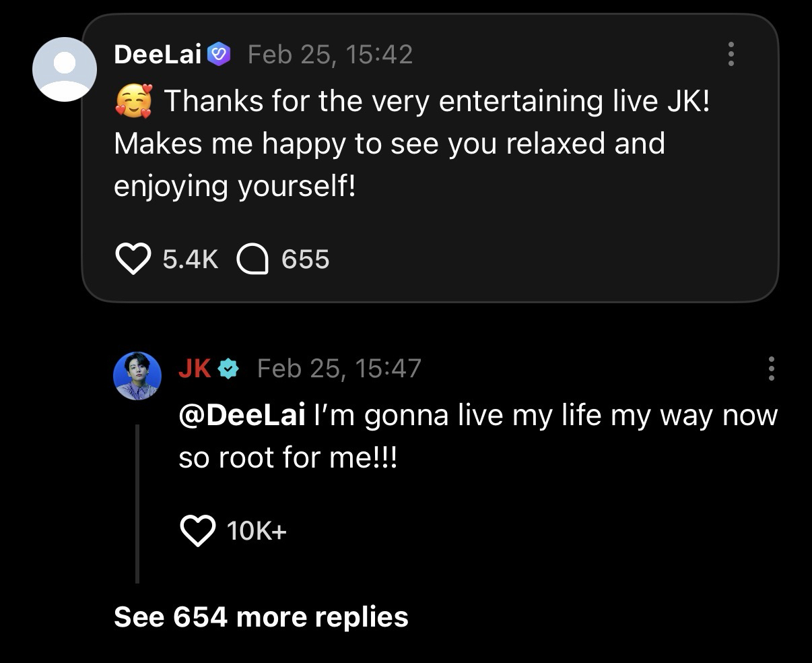Tap the red JK username

pyautogui.click(x=195, y=369)
